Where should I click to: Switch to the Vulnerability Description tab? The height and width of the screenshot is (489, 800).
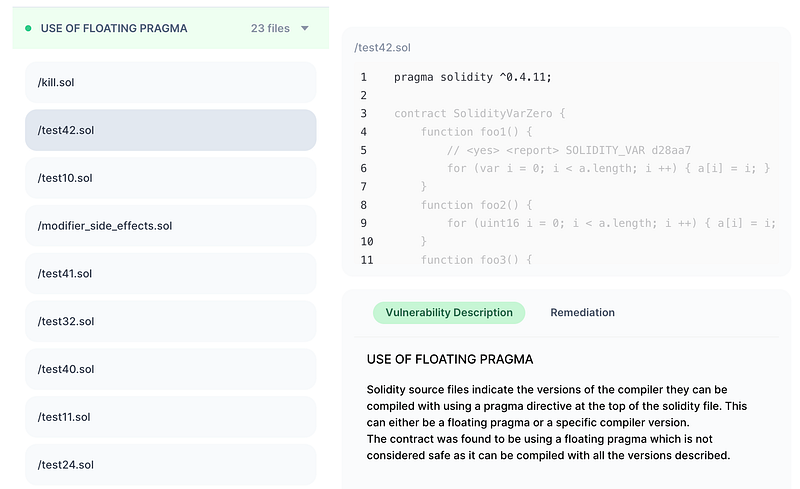click(449, 313)
